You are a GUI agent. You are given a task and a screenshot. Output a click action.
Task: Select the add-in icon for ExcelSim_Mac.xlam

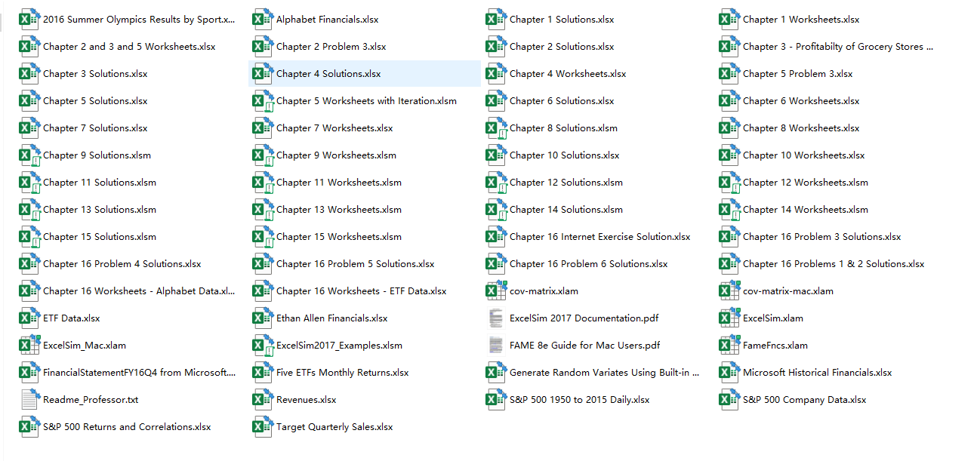29,346
